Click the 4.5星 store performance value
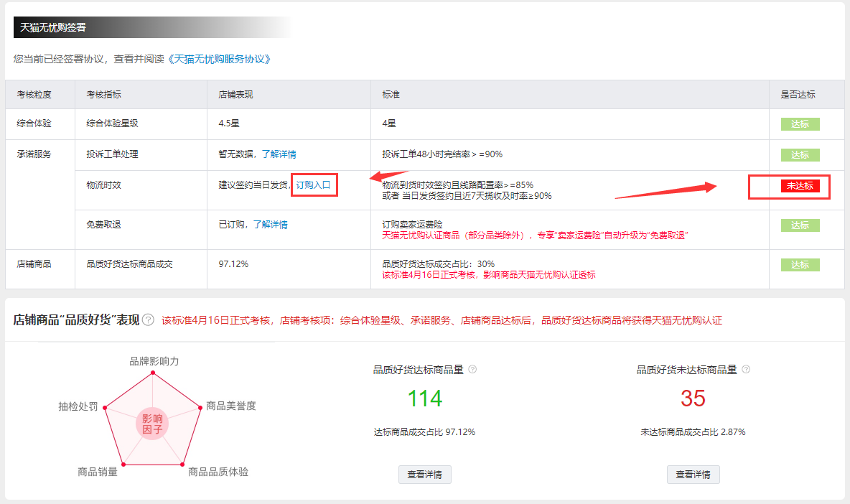This screenshot has width=850, height=504. coord(229,123)
